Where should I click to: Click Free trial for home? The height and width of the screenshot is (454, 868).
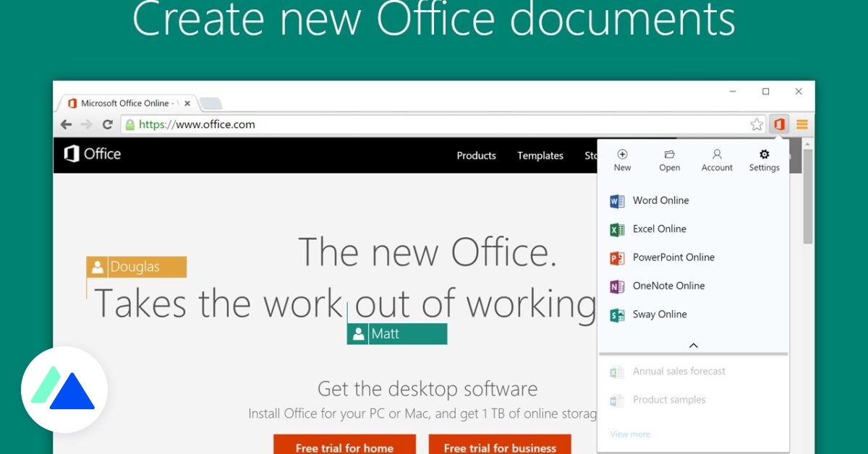click(x=345, y=447)
